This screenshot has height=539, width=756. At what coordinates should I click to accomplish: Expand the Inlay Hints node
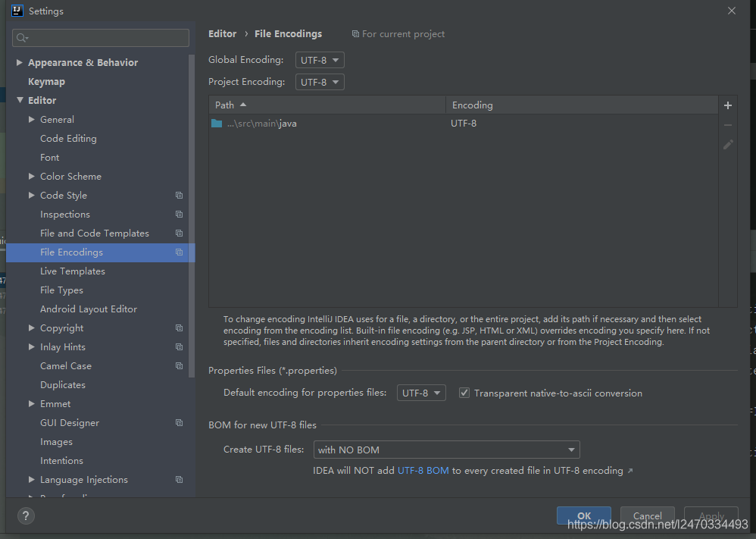coord(31,346)
